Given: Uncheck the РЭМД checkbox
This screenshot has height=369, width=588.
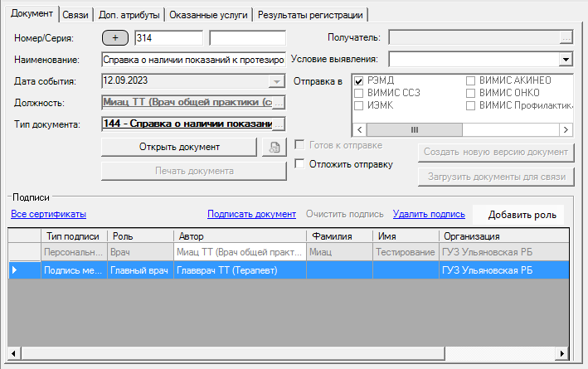Looking at the screenshot, I should coord(359,80).
